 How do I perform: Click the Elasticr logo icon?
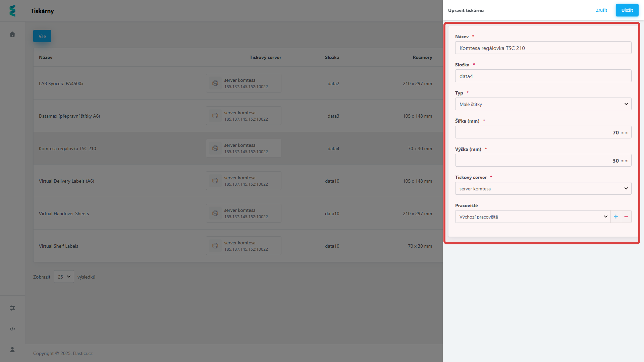[12, 11]
